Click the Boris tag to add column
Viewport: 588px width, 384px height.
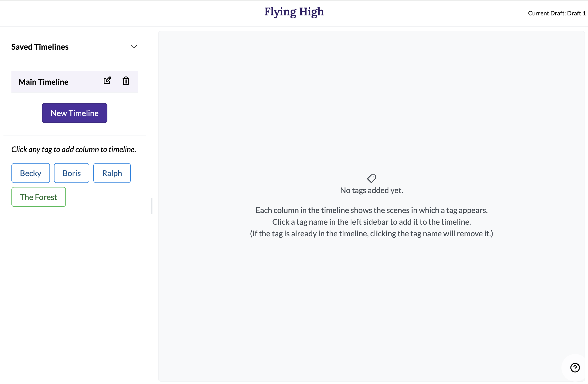tap(71, 173)
